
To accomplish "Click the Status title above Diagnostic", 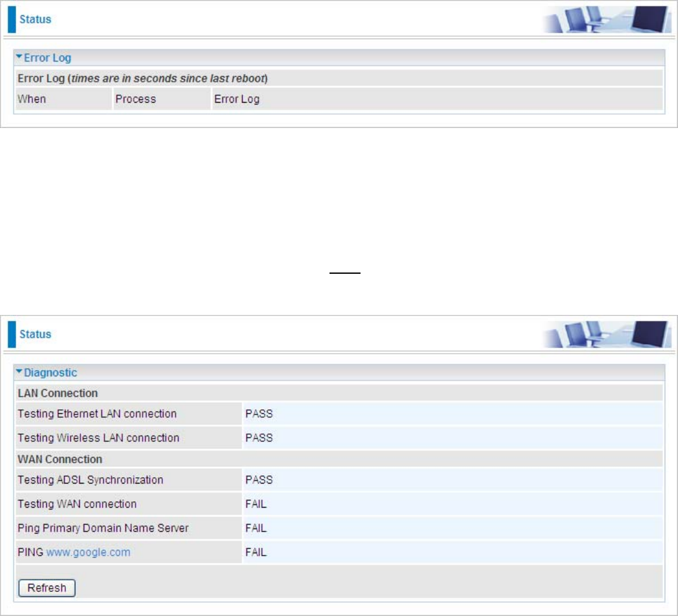I will (35, 335).
